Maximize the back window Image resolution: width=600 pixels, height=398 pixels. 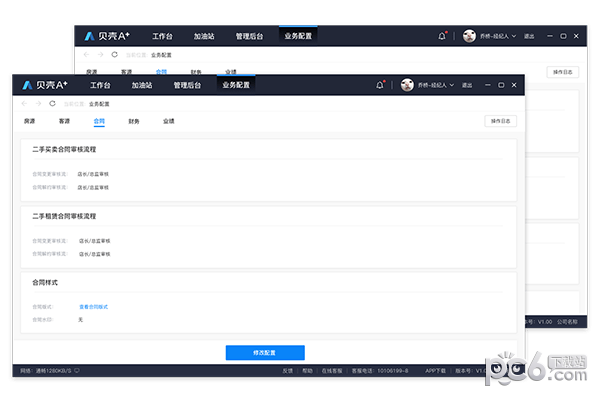pyautogui.click(x=563, y=36)
